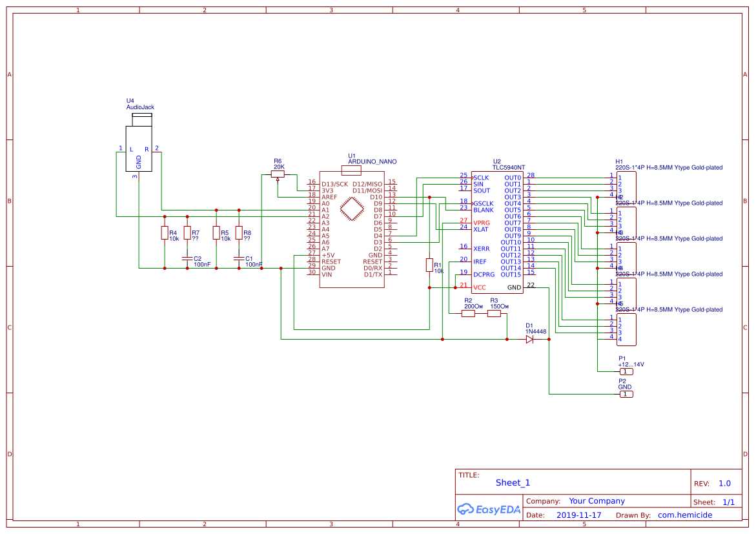Click the A0 pin label on Arduino
Screen dimensions: 756x534
coord(325,203)
